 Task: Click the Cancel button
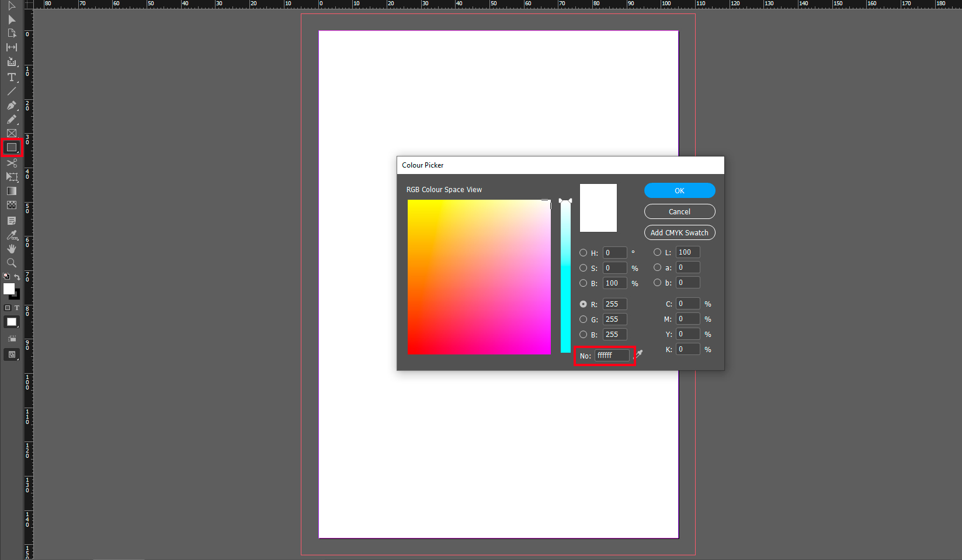click(x=679, y=211)
